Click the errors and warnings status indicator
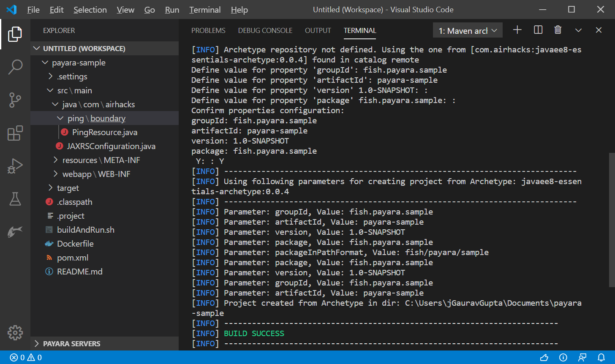This screenshot has width=615, height=364. (x=26, y=358)
